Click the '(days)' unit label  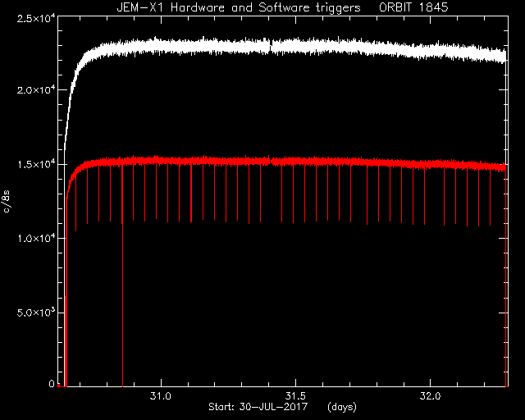pyautogui.click(x=342, y=407)
